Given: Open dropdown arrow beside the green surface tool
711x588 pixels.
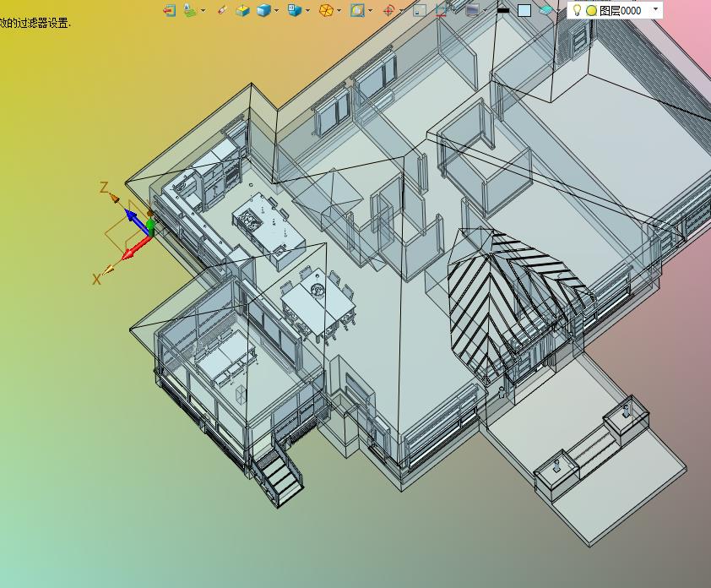Looking at the screenshot, I should click(203, 10).
